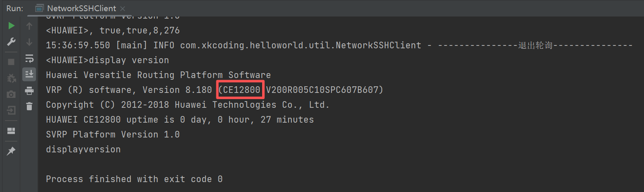Image resolution: width=644 pixels, height=192 pixels.
Task: Close the NetworkSSHClient run tab
Action: (123, 8)
